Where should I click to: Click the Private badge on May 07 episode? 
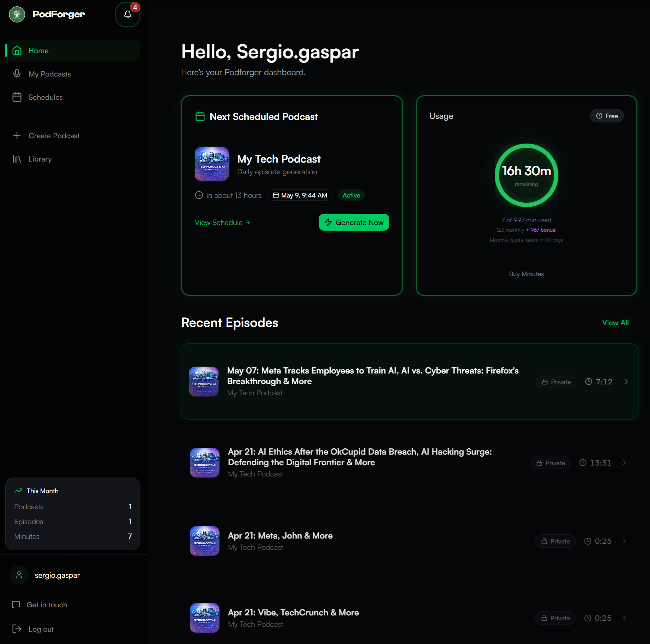pyautogui.click(x=556, y=382)
